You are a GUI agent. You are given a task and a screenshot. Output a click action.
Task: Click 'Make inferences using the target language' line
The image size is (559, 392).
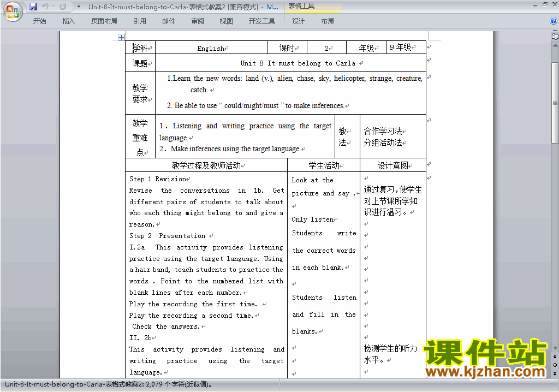tap(230, 149)
